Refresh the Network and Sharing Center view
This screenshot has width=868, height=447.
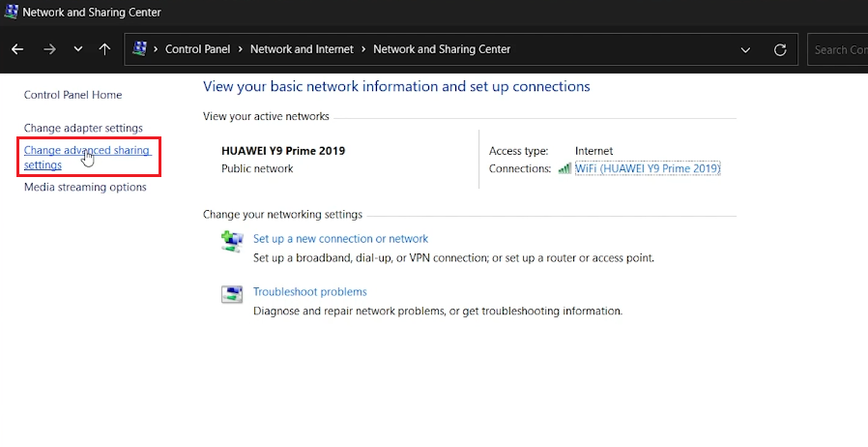pyautogui.click(x=780, y=49)
